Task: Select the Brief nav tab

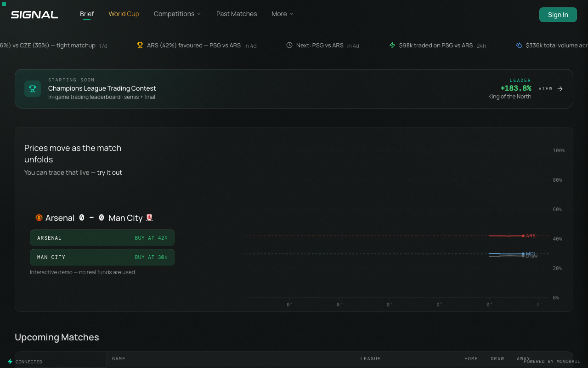Action: [x=87, y=14]
